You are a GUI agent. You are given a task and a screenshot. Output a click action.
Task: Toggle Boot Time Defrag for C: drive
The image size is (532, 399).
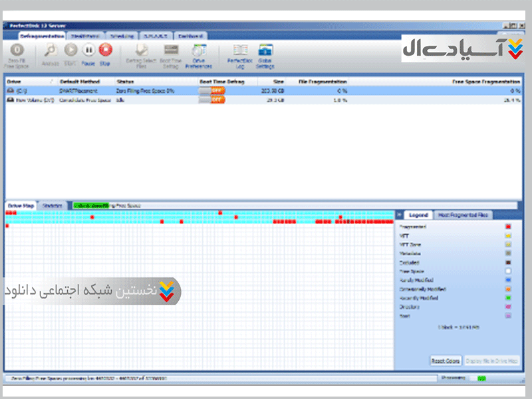212,90
